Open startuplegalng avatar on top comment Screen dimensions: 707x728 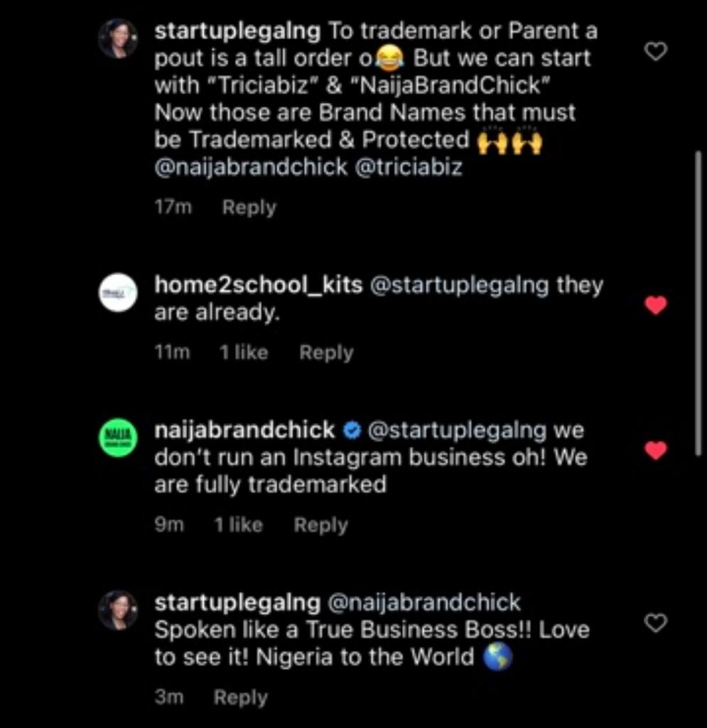117,38
